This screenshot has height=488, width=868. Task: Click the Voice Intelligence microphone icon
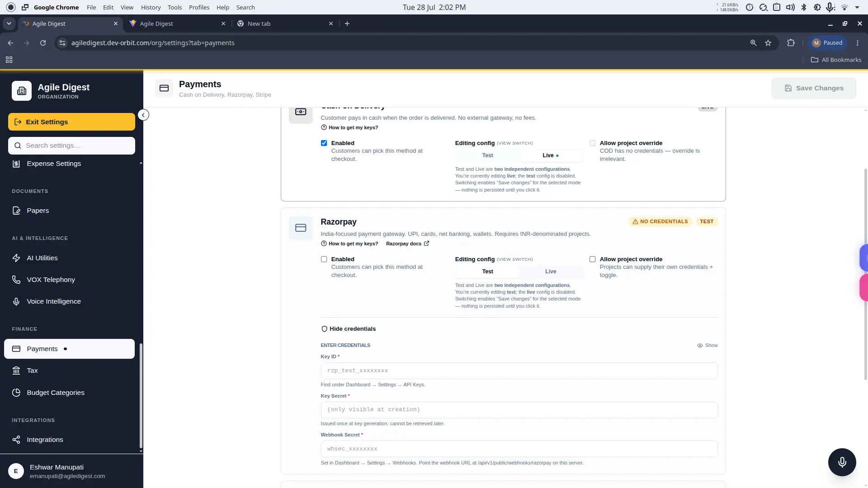pyautogui.click(x=16, y=301)
